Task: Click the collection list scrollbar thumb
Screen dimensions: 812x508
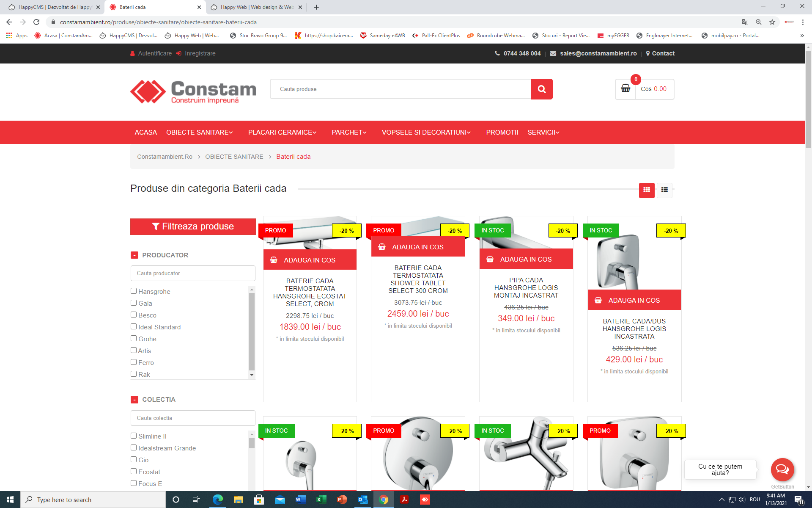Action: (252, 443)
